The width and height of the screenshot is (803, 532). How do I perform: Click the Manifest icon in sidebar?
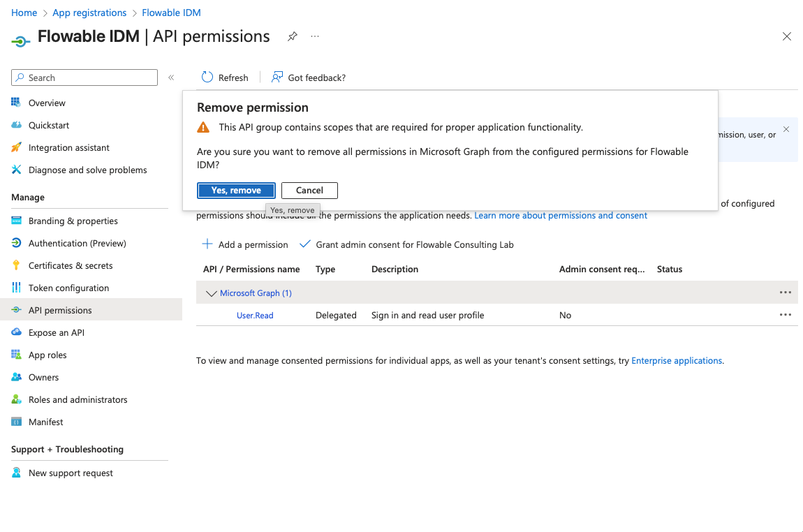click(x=16, y=422)
